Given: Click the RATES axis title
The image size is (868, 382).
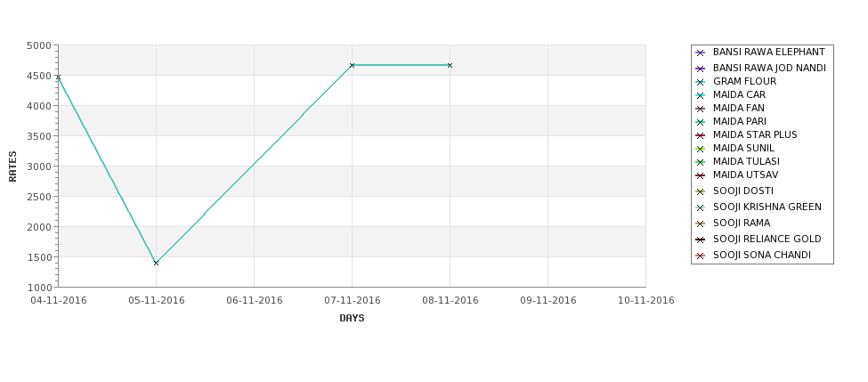Looking at the screenshot, I should tap(12, 167).
